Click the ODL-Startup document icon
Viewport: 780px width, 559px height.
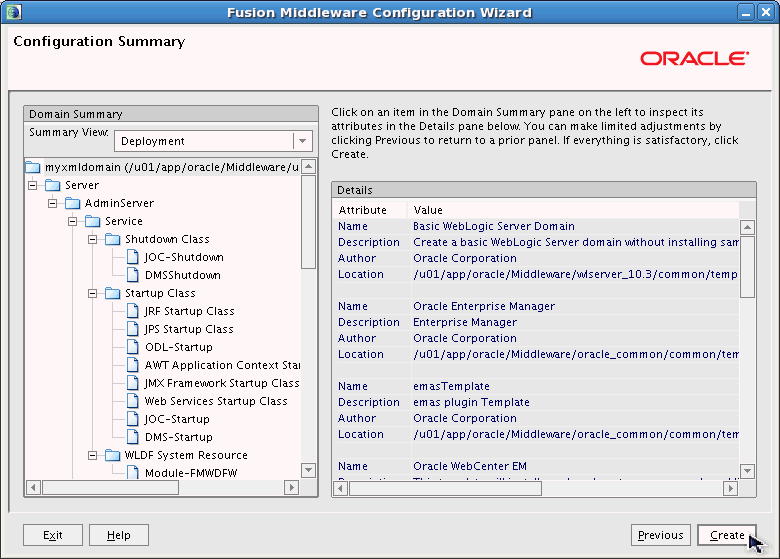tap(133, 347)
